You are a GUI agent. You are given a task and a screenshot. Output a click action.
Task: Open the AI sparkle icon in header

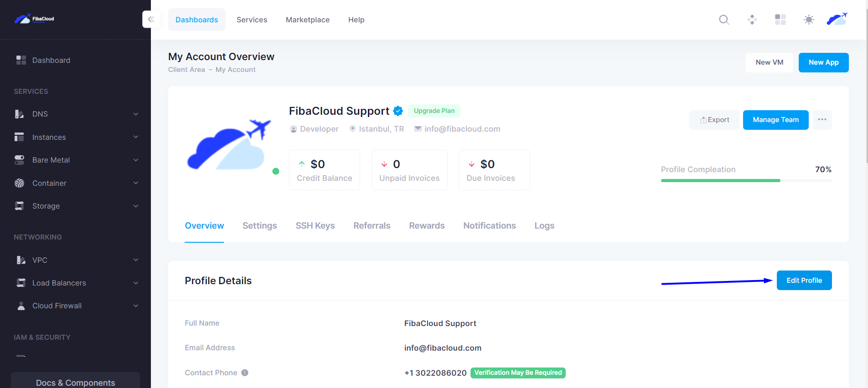pyautogui.click(x=752, y=20)
